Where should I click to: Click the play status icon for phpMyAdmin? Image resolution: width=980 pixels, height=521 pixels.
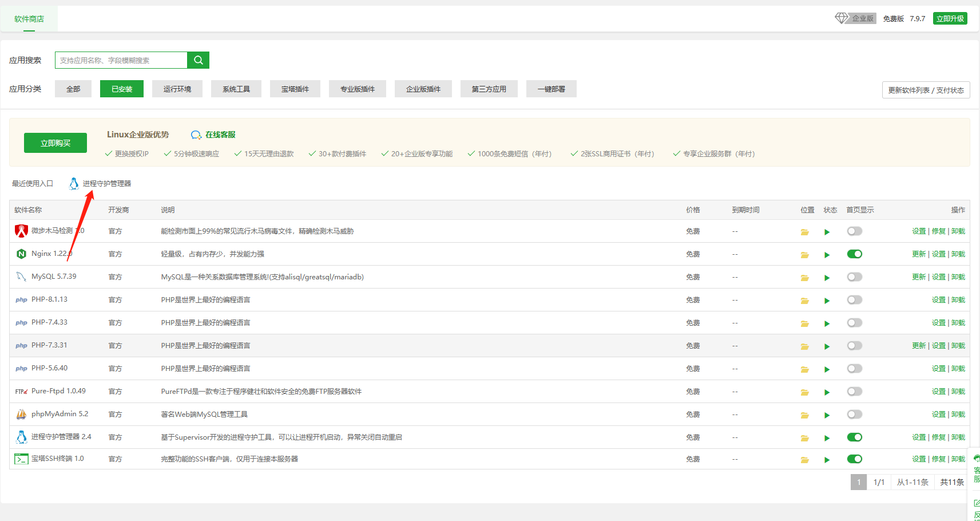click(x=827, y=415)
